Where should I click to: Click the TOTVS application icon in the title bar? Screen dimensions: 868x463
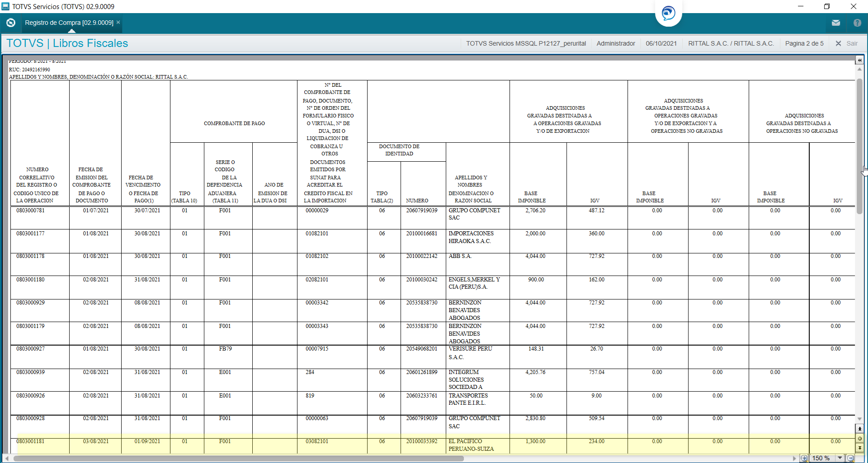point(5,6)
